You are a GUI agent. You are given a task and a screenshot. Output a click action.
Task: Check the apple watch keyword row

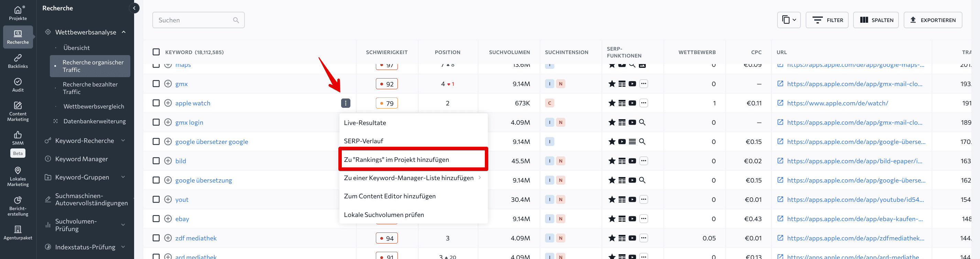click(x=156, y=103)
